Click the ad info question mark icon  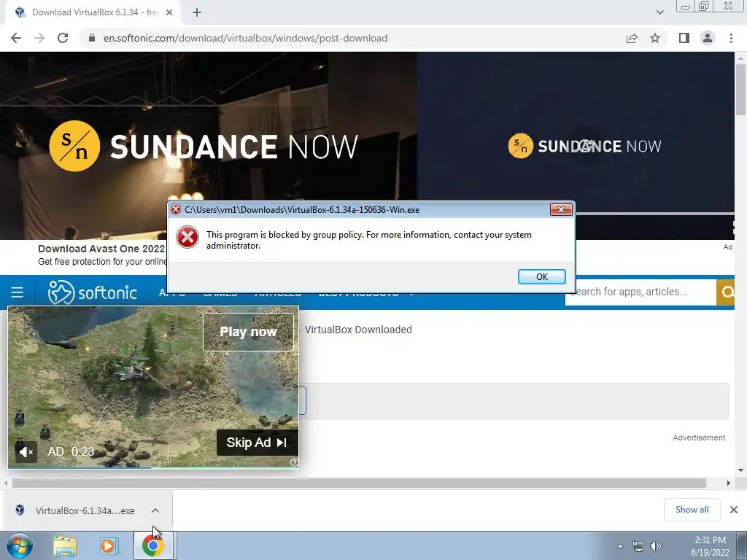point(295,462)
